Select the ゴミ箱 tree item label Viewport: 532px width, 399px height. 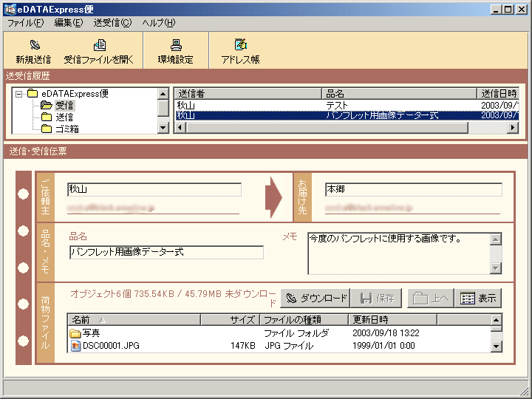67,129
